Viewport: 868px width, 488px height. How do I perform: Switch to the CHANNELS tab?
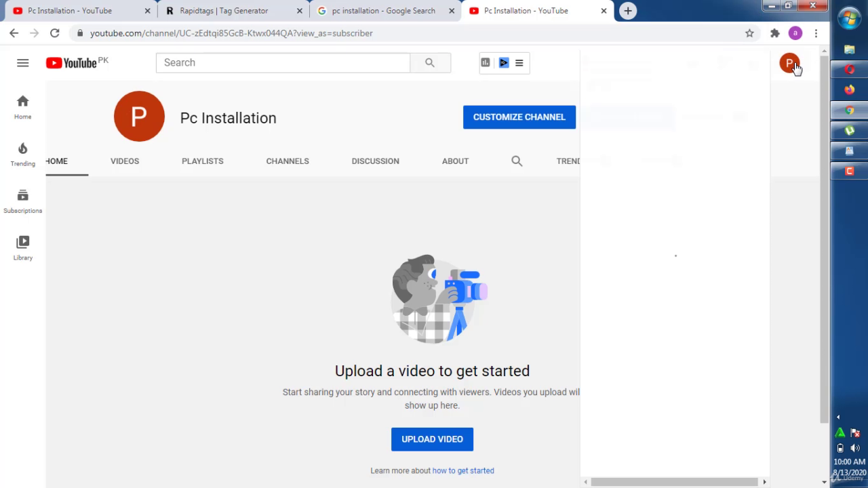288,161
